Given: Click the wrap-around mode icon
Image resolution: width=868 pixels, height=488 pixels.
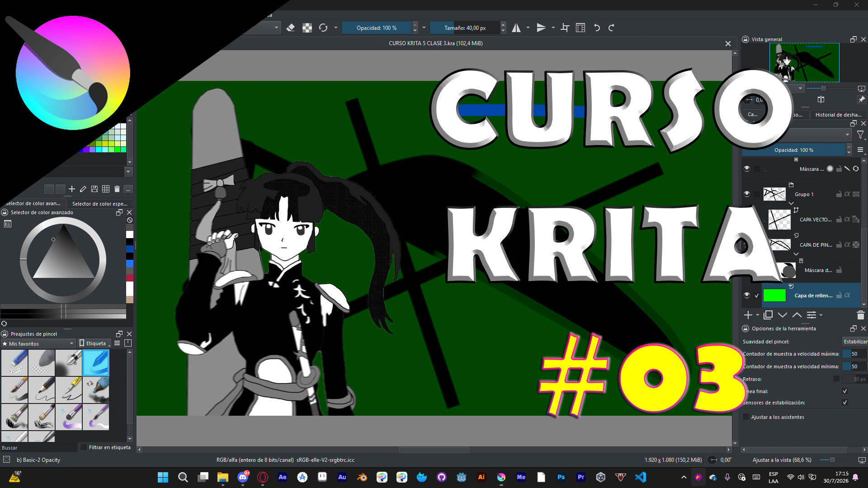Looking at the screenshot, I should click(x=565, y=28).
